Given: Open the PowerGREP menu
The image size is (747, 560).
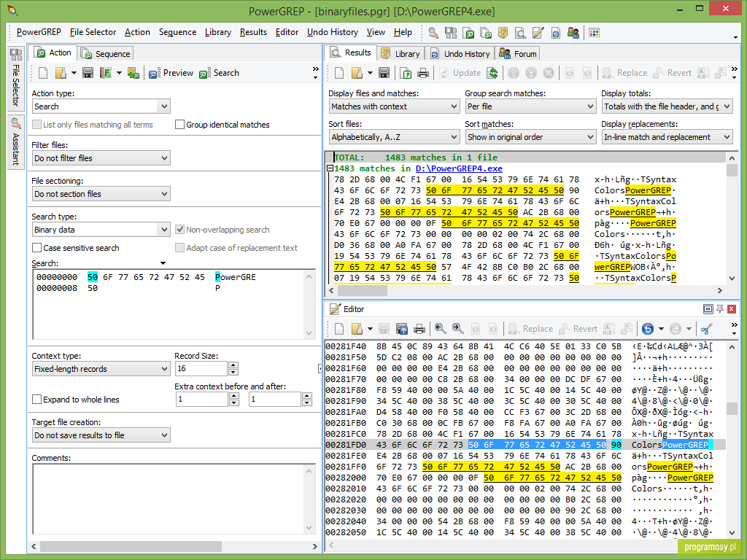Looking at the screenshot, I should (39, 32).
